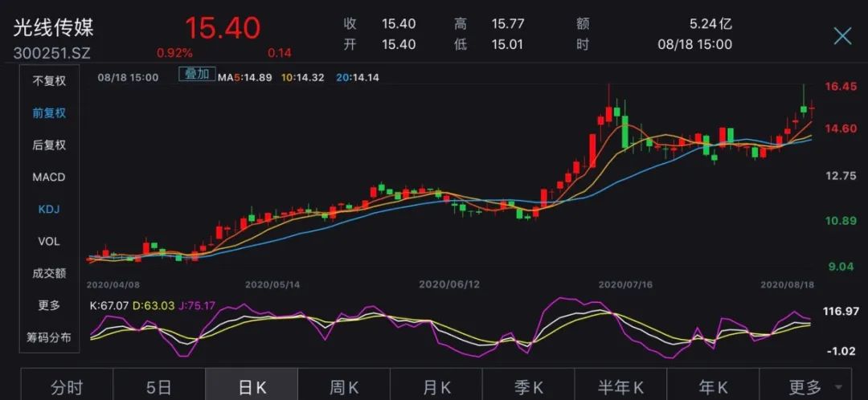
Task: Click the 0.92% change percentage
Action: (x=174, y=53)
